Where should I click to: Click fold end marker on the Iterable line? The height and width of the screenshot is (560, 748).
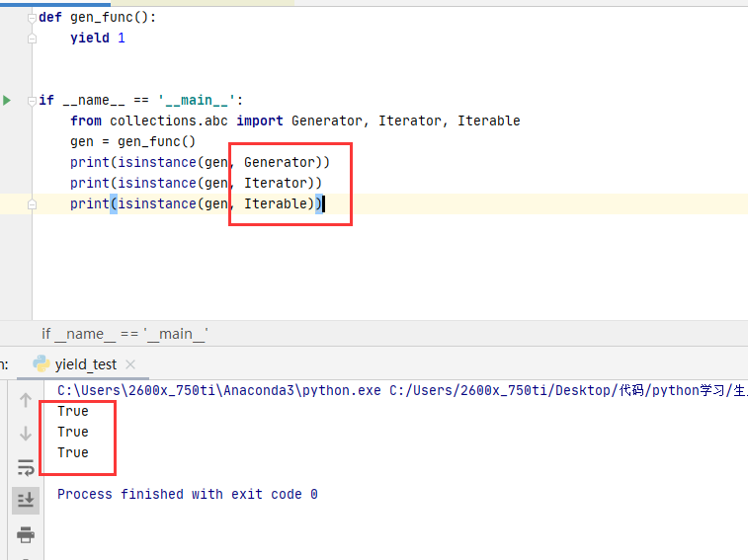[32, 204]
